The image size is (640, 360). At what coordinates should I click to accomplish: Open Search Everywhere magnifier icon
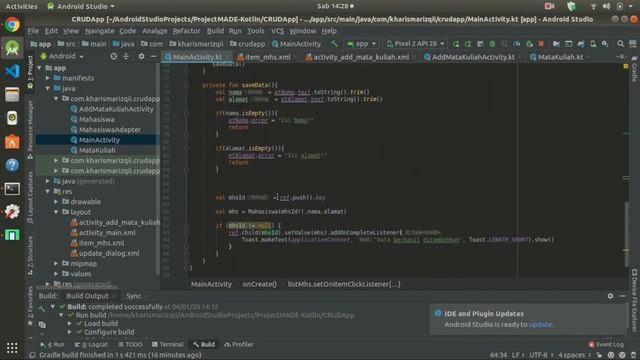tap(620, 44)
